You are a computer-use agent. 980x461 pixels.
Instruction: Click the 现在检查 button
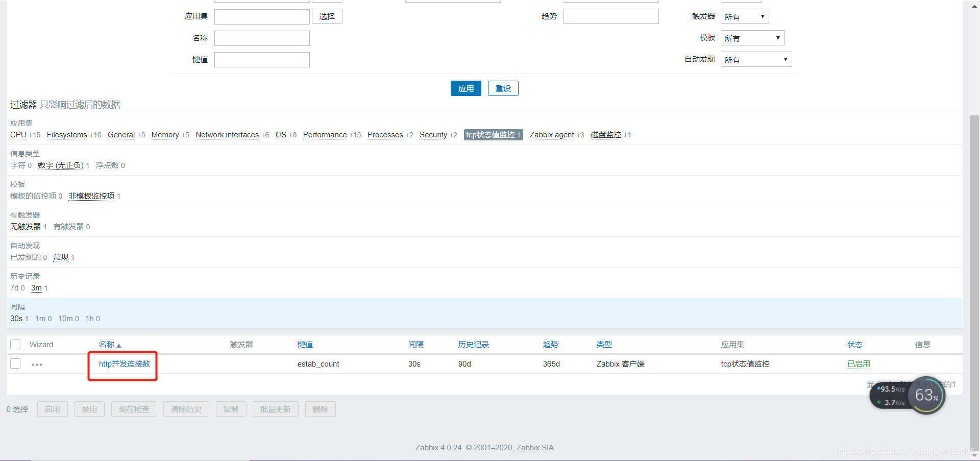tap(134, 409)
